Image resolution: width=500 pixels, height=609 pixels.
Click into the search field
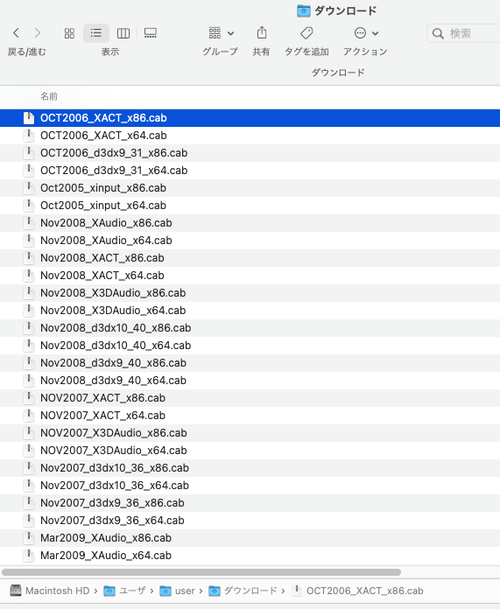463,33
